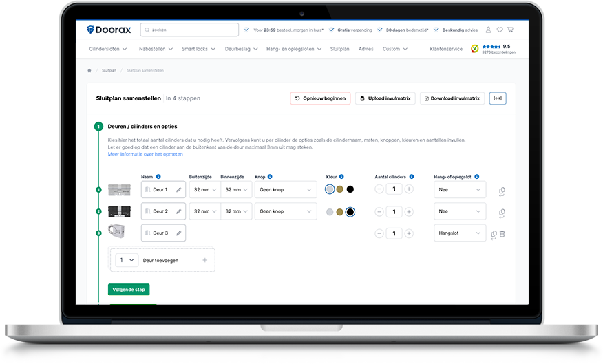Select black color for Deur 1

point(350,189)
